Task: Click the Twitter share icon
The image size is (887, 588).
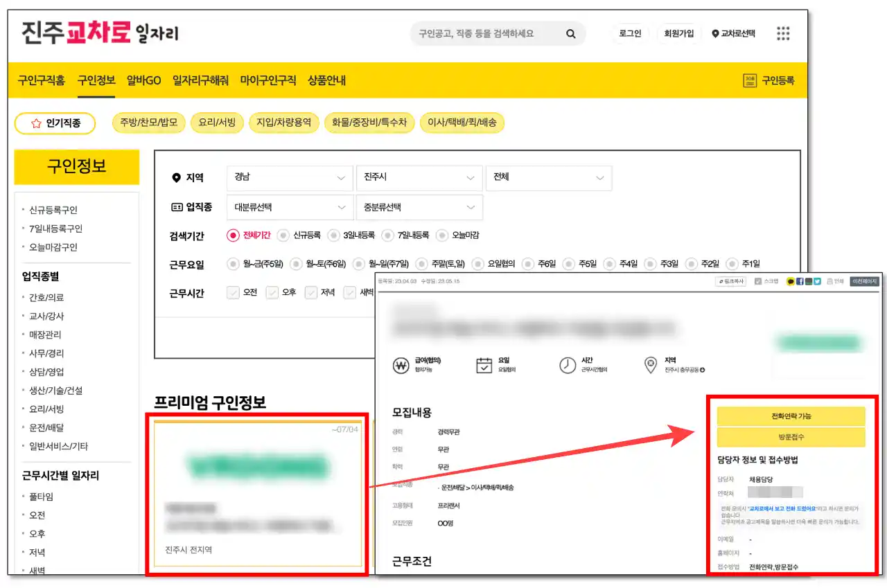Action: [817, 283]
